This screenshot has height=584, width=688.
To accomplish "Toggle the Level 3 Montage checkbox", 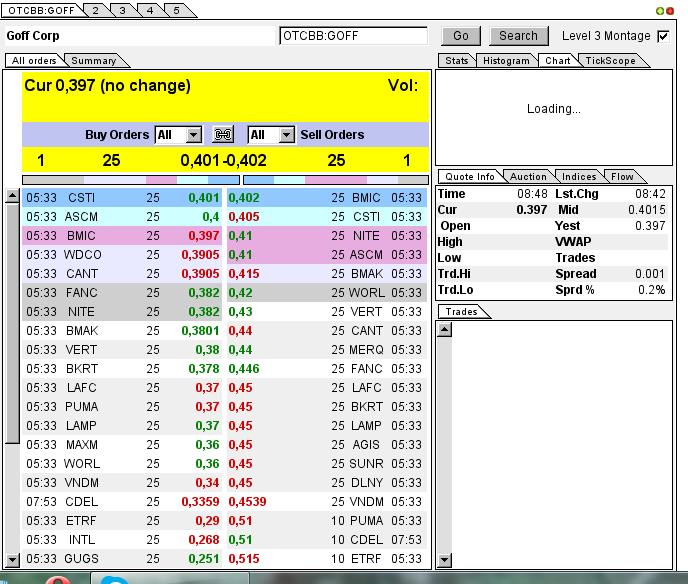I will click(663, 36).
